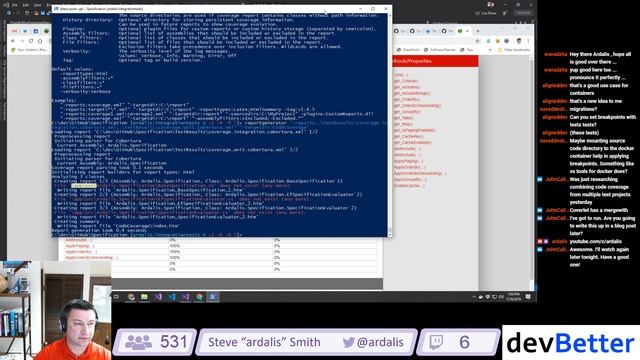Open the EnableCache link in sidebar
The width and height of the screenshot is (640, 360).
pyautogui.click(x=409, y=185)
